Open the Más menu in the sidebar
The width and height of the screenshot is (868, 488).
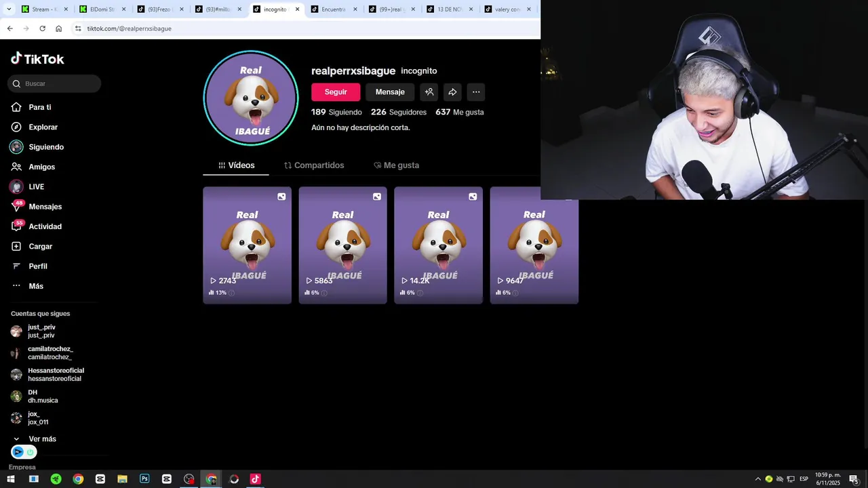coord(36,286)
